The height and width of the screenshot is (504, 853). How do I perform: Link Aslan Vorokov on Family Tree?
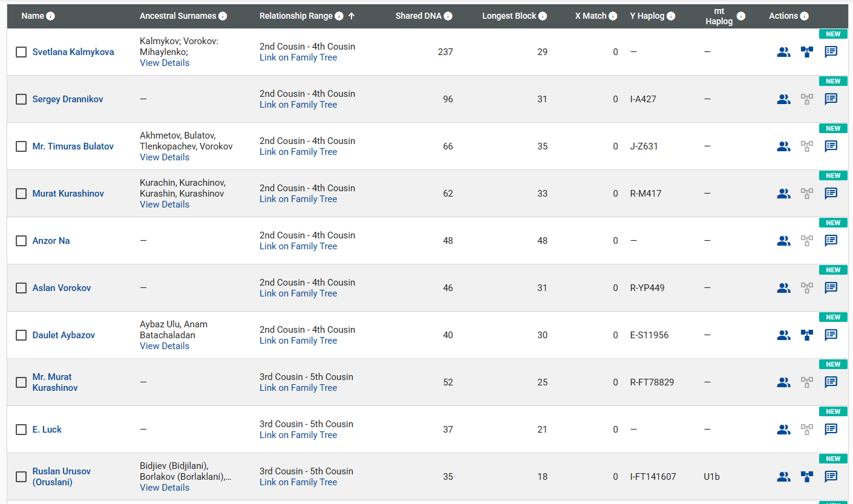coord(298,293)
